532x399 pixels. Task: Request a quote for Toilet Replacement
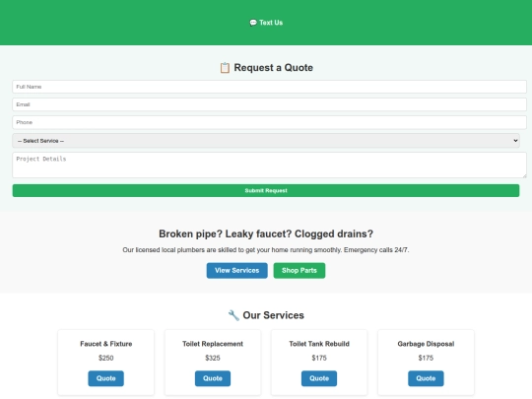point(213,378)
